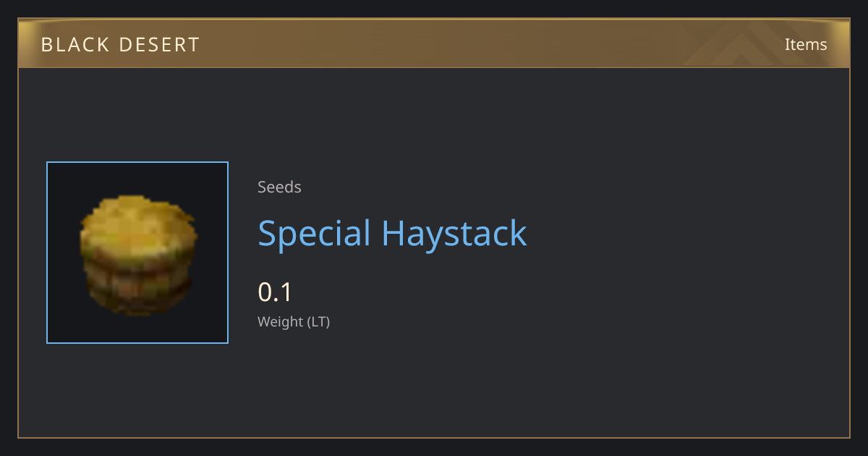Click the word Special in the item title
The width and height of the screenshot is (868, 456).
(x=314, y=233)
